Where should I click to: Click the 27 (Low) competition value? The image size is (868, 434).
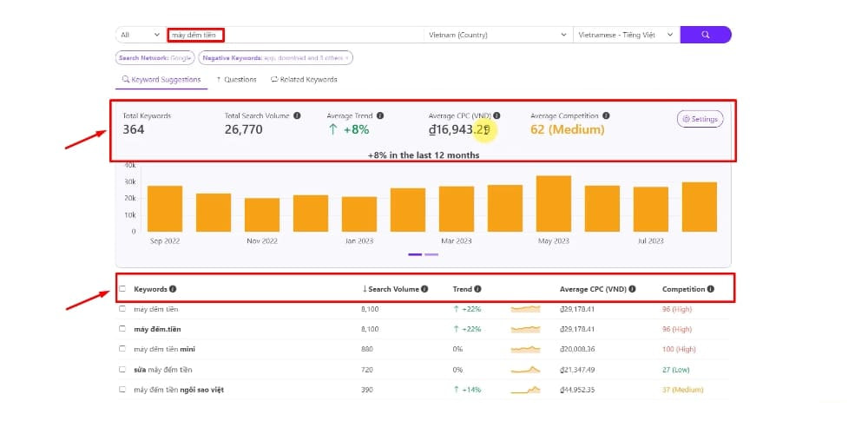coord(678,369)
